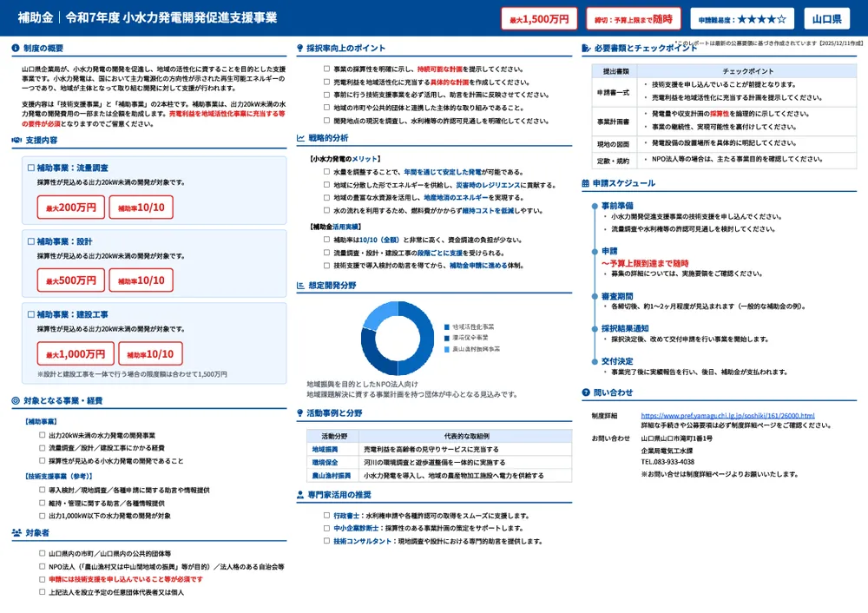Click the donut chart in 想定開発分野
Image resolution: width=868 pixels, height=613 pixels.
click(x=398, y=339)
